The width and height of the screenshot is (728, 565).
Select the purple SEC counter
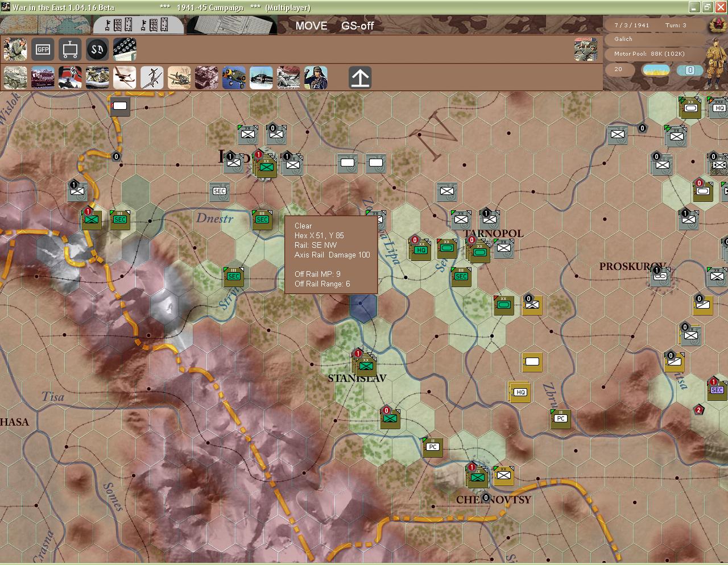(x=717, y=390)
